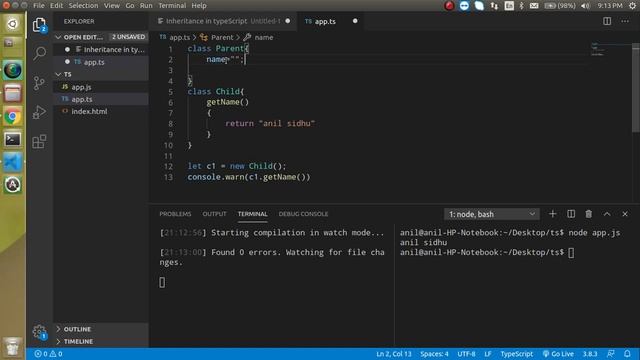Viewport: 640px width, 360px height.
Task: Open the Run menu
Action: click(146, 6)
